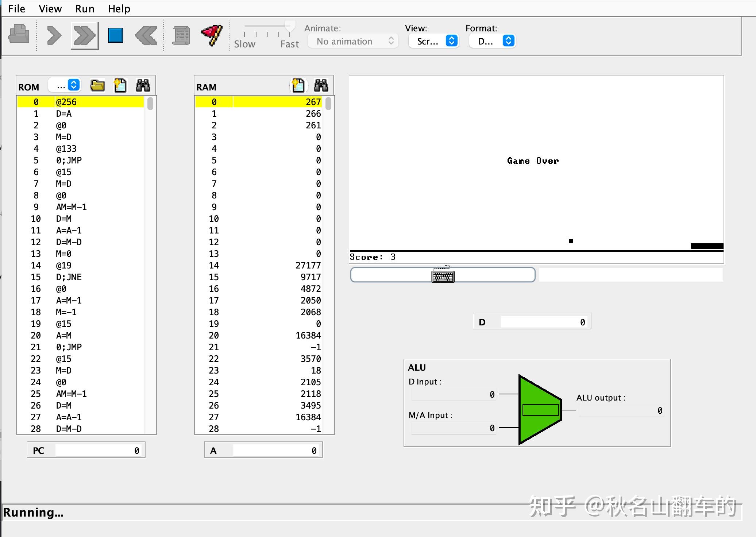Click the print icon in the toolbar
Image resolution: width=756 pixels, height=537 pixels.
[19, 35]
